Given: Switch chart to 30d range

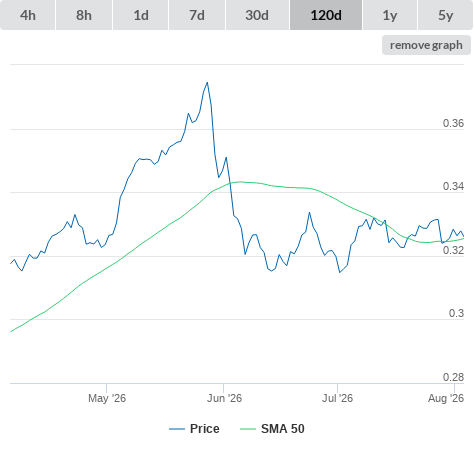Looking at the screenshot, I should (x=257, y=15).
